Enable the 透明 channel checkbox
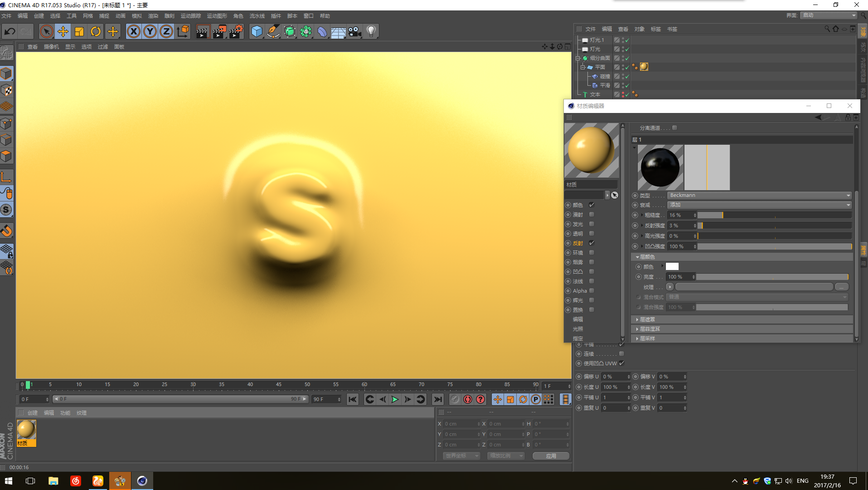This screenshot has height=490, width=868. pos(592,234)
